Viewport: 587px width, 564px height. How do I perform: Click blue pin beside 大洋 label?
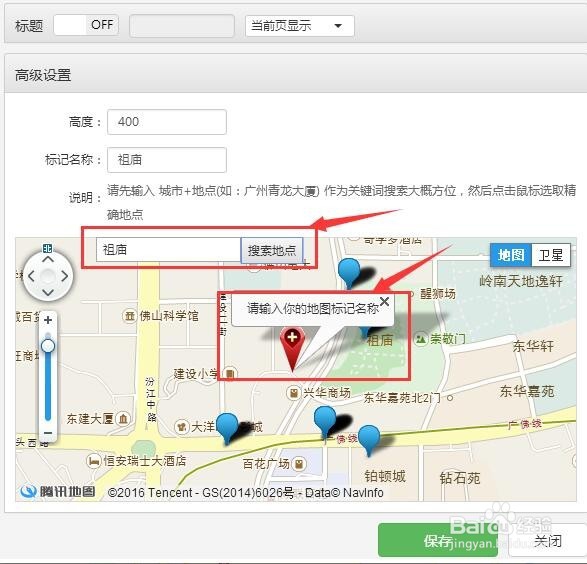[227, 428]
